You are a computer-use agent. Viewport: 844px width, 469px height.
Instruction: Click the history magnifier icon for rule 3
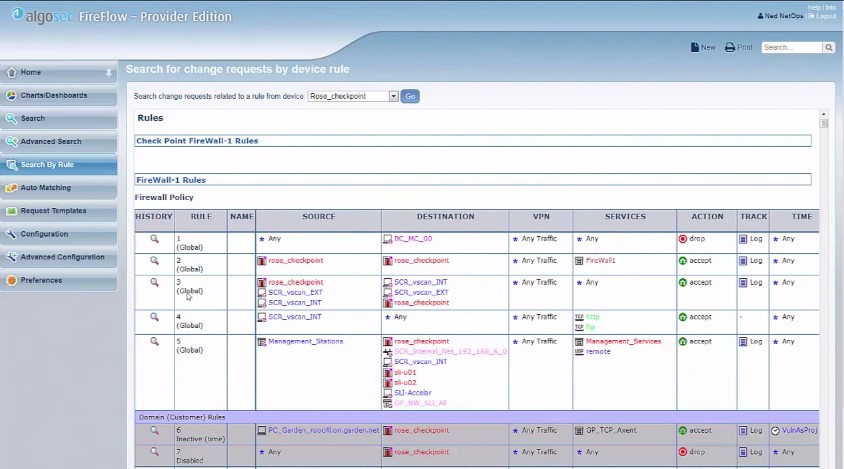point(154,283)
